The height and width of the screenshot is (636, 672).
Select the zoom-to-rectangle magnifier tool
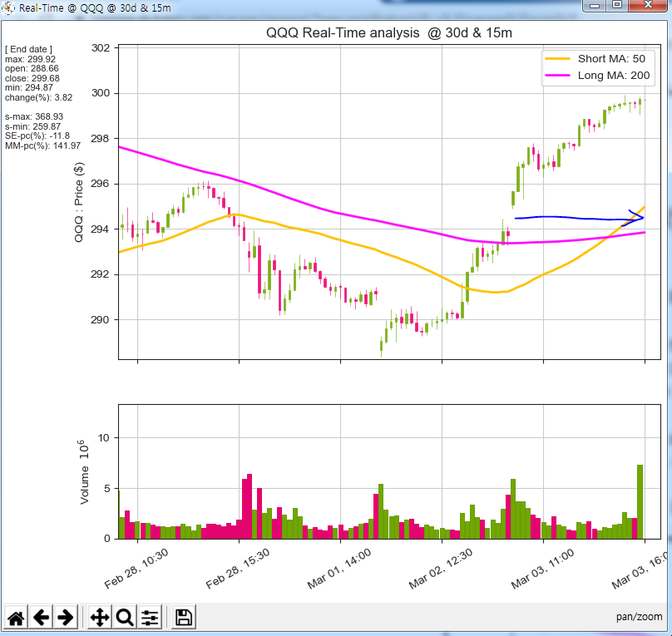[124, 617]
